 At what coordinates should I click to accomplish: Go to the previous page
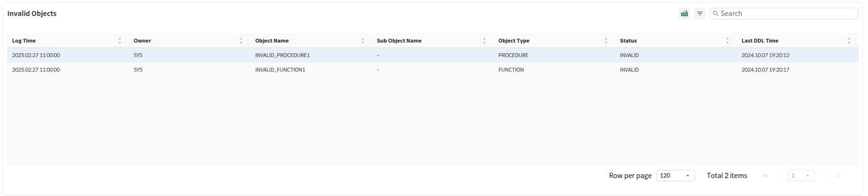pyautogui.click(x=778, y=176)
